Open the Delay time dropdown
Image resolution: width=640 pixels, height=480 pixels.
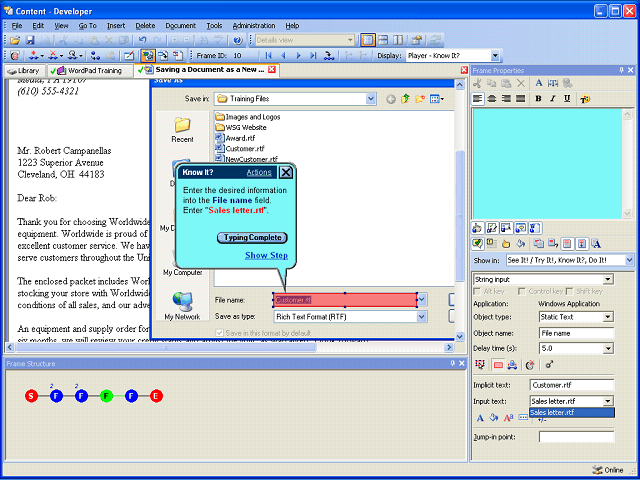[x=608, y=349]
